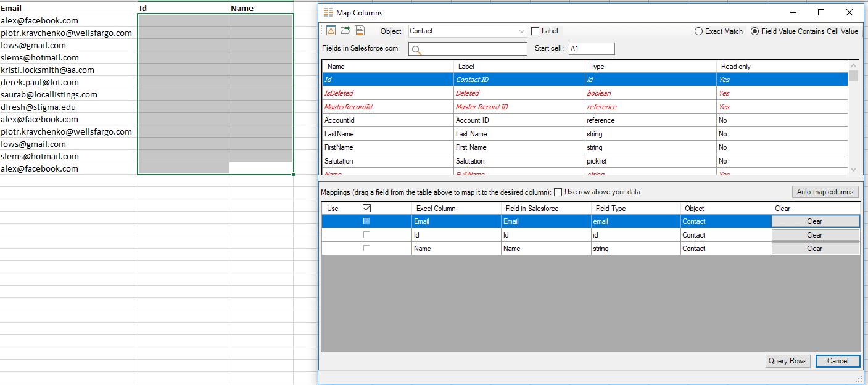Select Id header cell in spreadsheet
The width and height of the screenshot is (868, 385).
click(x=183, y=8)
